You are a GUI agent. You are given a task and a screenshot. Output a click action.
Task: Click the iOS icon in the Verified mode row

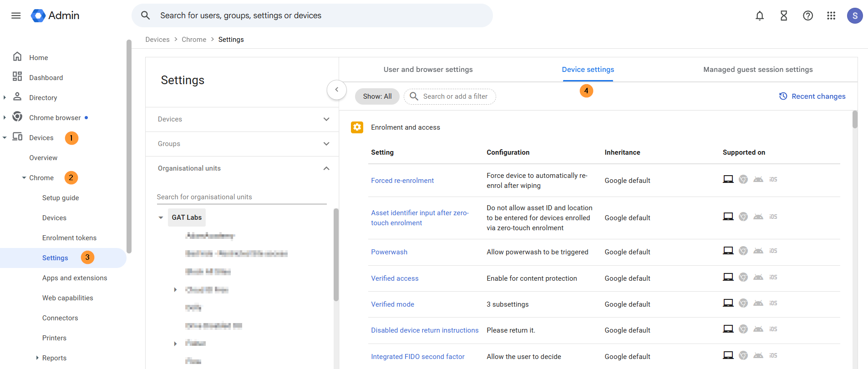point(773,303)
